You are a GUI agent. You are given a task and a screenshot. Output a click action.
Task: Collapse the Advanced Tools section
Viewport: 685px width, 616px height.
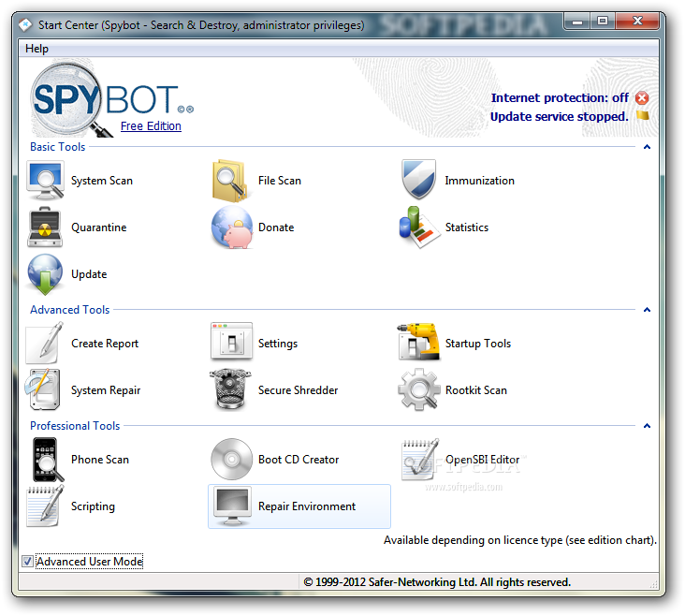click(x=647, y=310)
